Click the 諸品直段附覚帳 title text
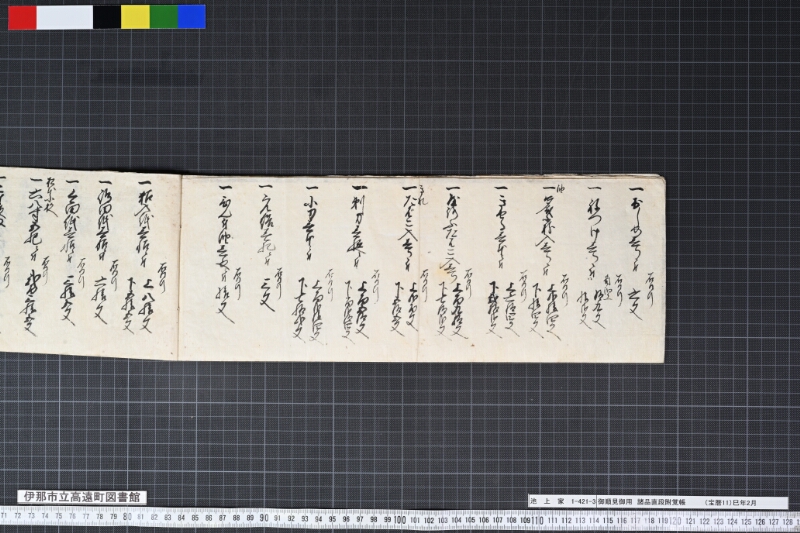The width and height of the screenshot is (800, 533). (661, 502)
